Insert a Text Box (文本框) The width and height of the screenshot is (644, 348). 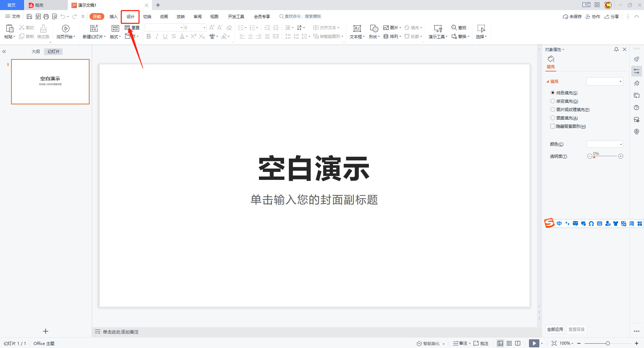pos(357,32)
